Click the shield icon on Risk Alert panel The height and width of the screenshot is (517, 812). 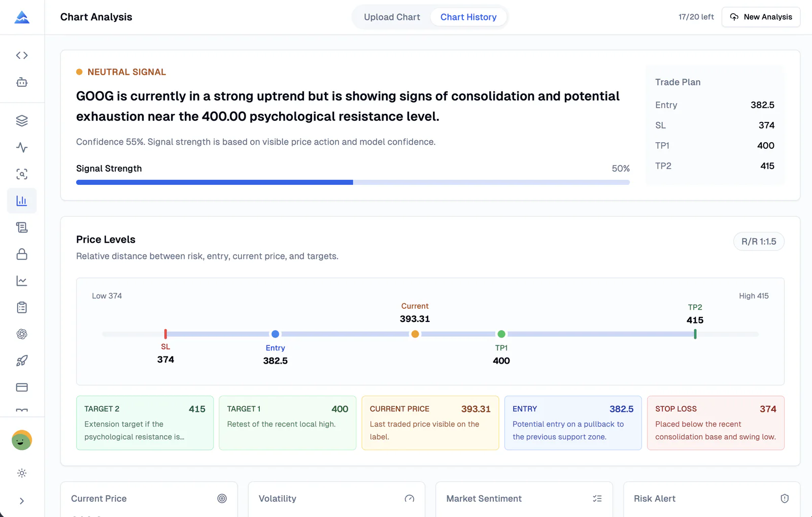[785, 498]
